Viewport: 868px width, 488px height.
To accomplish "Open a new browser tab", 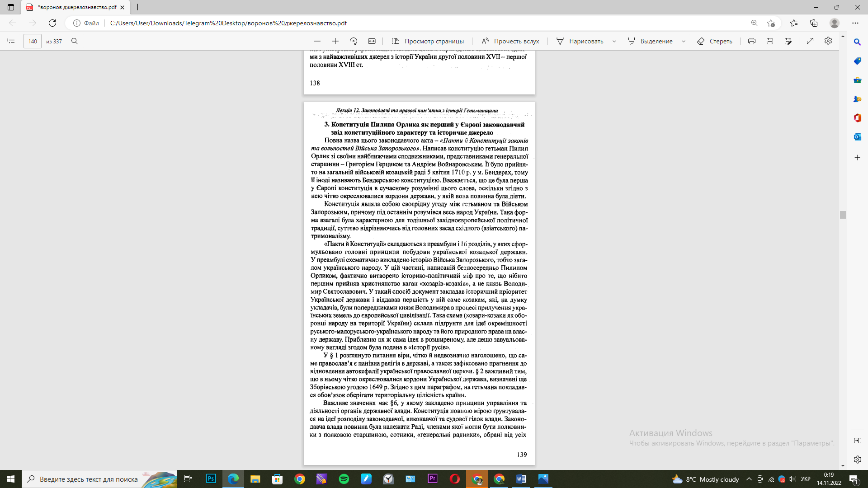I will tap(138, 7).
